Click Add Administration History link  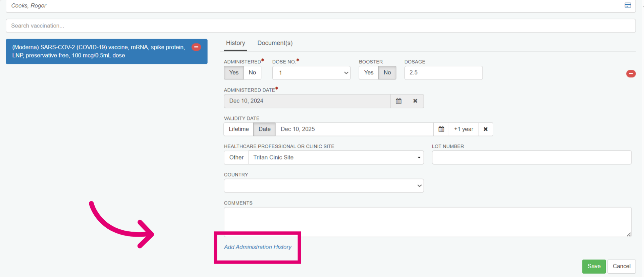[x=258, y=247]
